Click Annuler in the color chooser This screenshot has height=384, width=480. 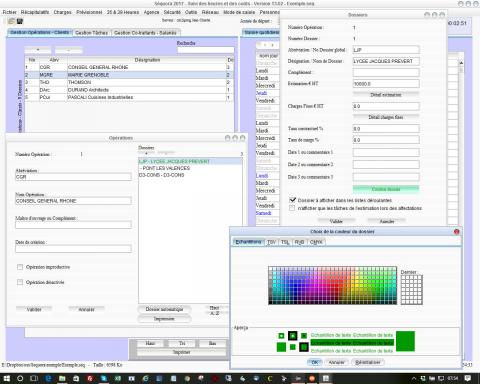point(336,362)
